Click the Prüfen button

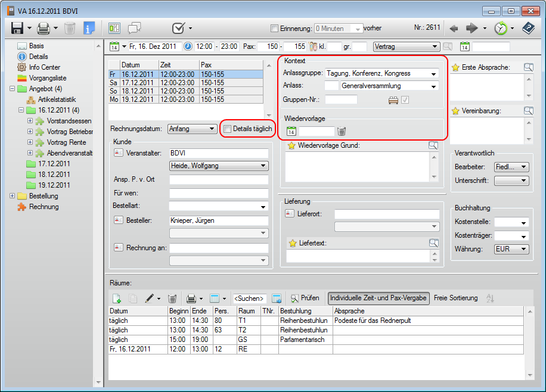tap(305, 298)
